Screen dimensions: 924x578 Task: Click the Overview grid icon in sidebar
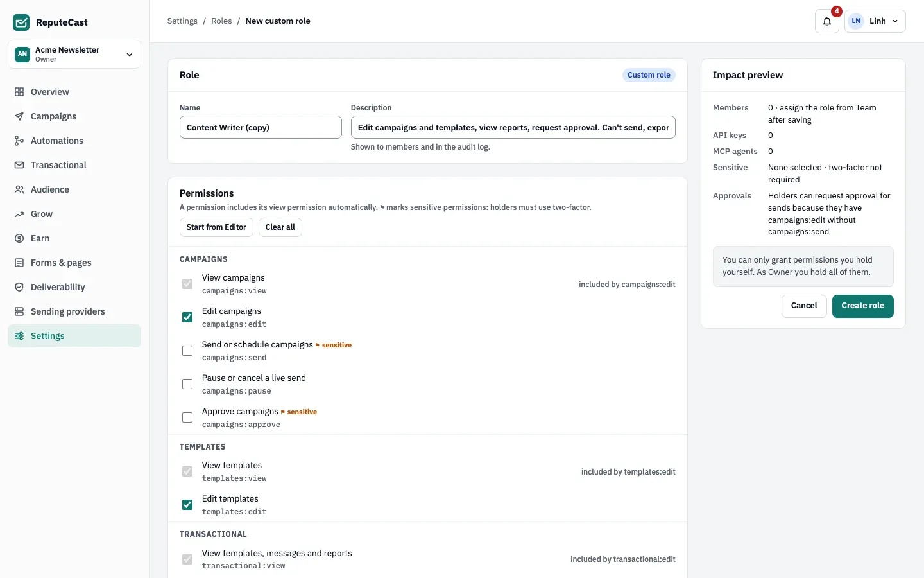point(19,92)
